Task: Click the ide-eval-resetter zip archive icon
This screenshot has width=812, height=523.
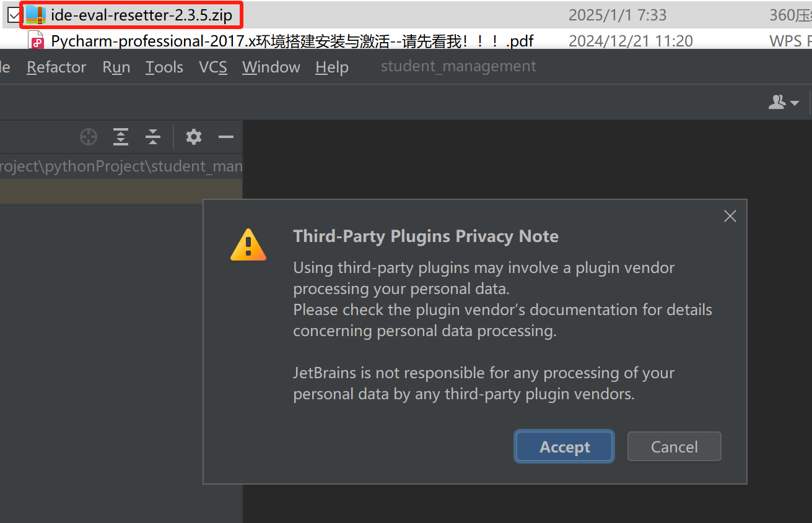Action: coord(35,15)
